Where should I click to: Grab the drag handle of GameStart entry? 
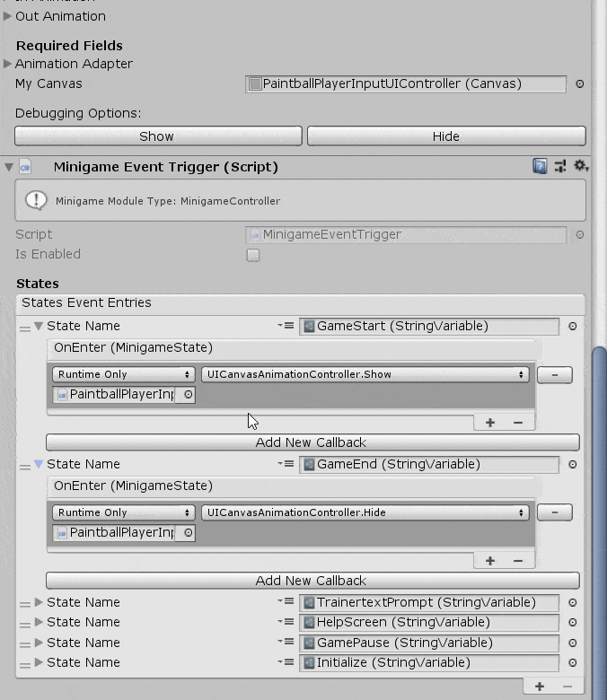pos(25,329)
